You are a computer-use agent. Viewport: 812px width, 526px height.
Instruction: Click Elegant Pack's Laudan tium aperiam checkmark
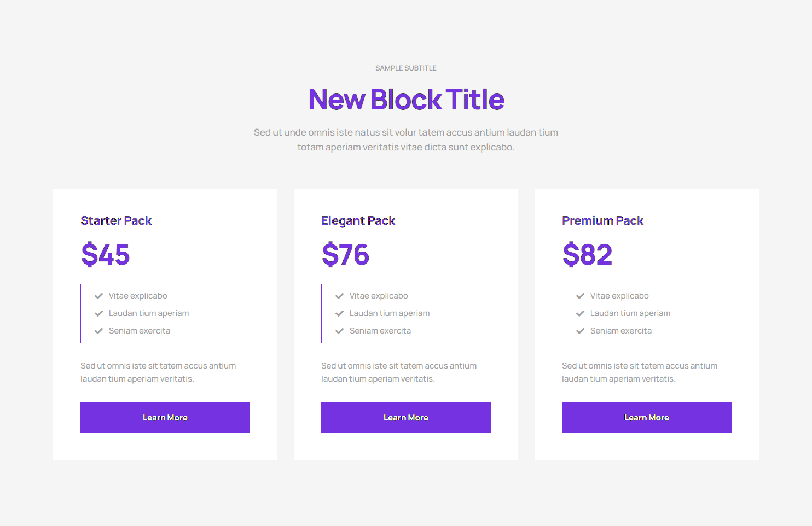340,313
